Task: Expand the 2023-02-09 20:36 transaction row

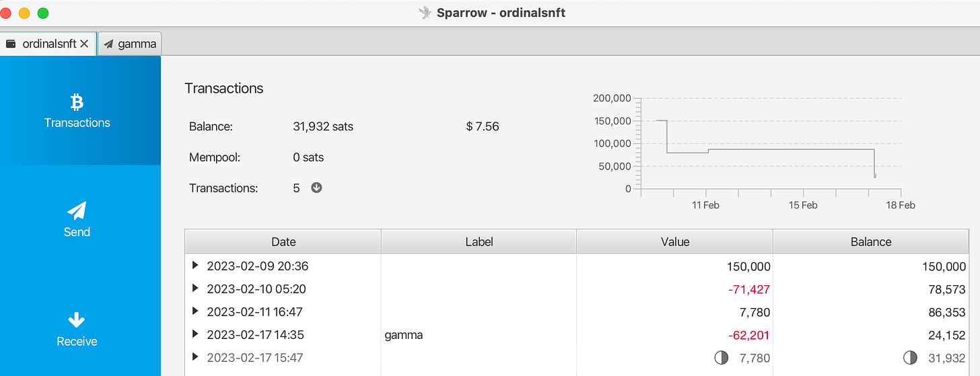Action: click(x=195, y=266)
